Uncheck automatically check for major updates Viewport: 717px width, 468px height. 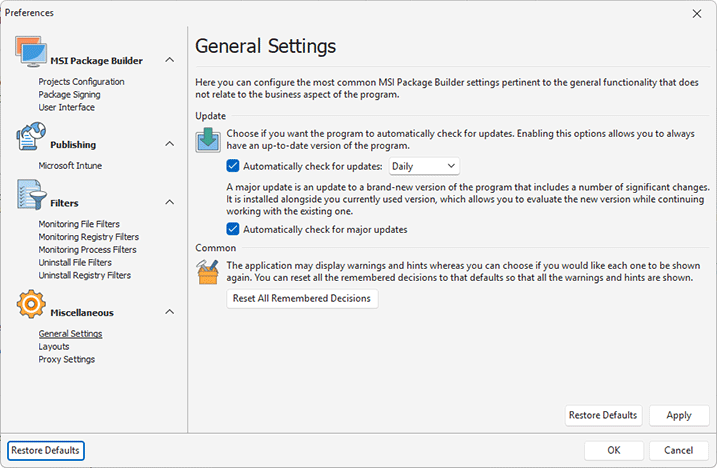coord(233,229)
